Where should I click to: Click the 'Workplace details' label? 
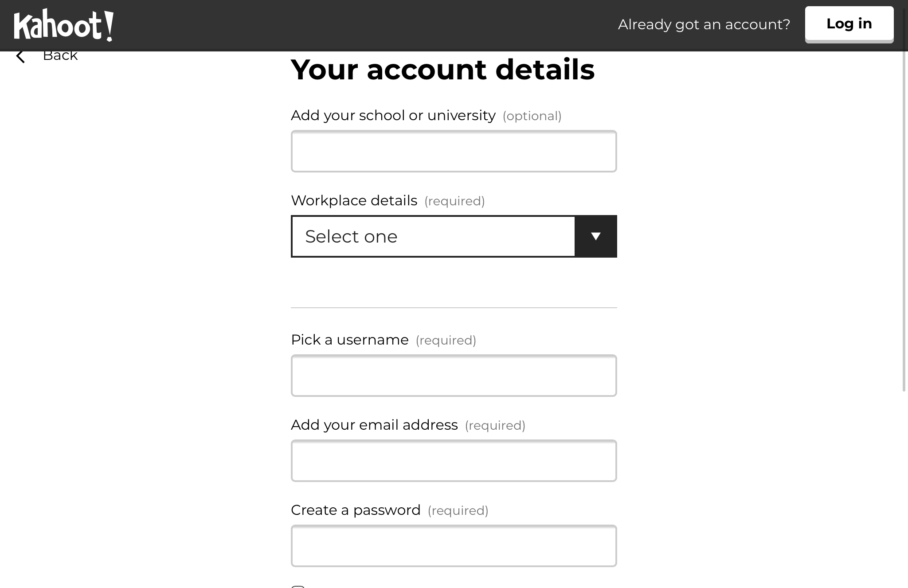[x=354, y=200]
